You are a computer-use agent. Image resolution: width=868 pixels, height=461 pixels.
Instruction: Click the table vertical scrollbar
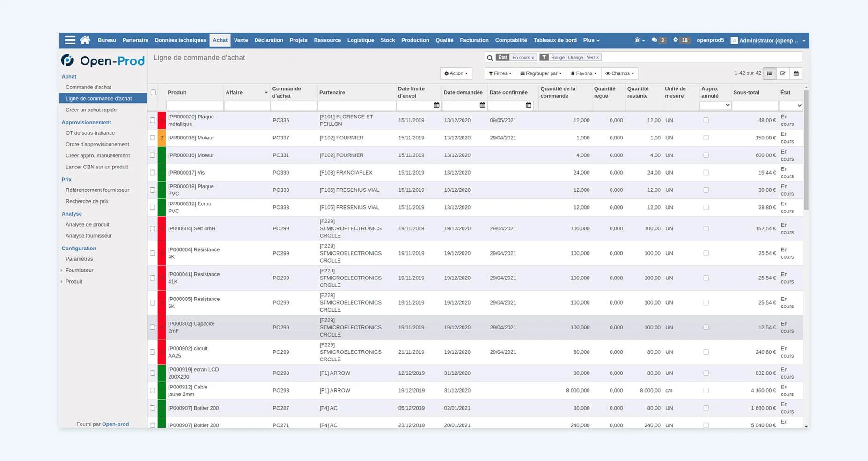(x=806, y=149)
